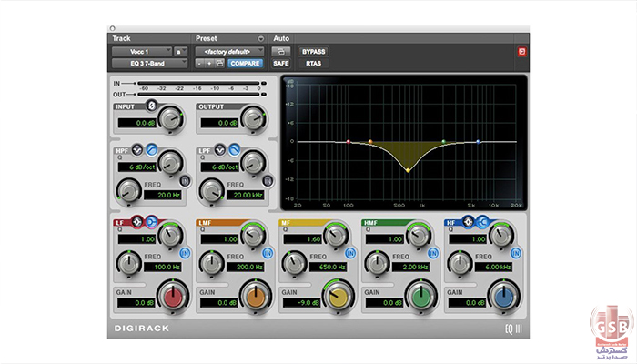The image size is (637, 364).
Task: Click the input phase invert icon
Action: (x=152, y=106)
